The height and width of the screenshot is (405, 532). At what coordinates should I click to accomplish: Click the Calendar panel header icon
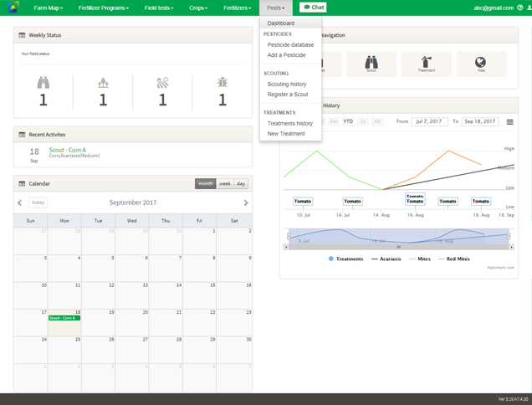(22, 183)
